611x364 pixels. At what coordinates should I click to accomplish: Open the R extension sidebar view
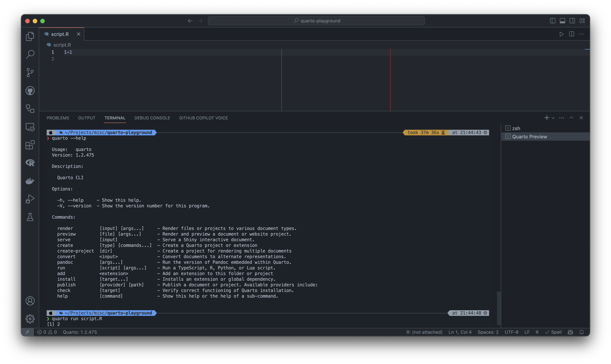click(30, 163)
